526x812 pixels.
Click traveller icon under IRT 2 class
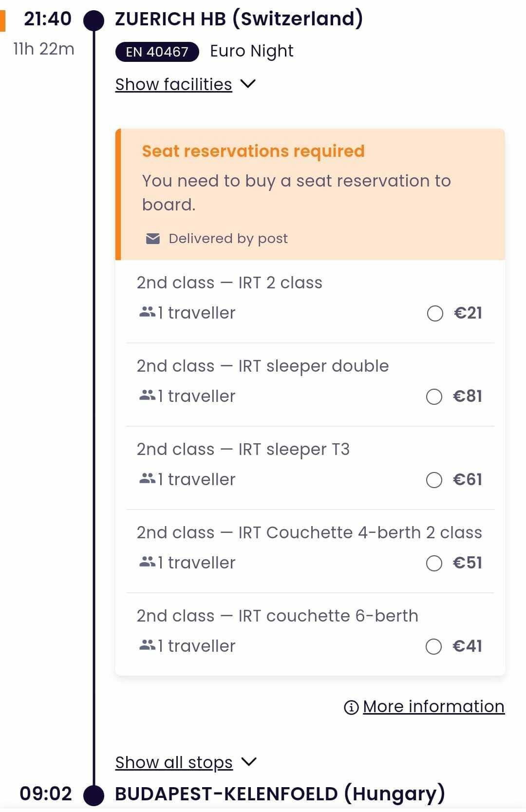tap(147, 312)
